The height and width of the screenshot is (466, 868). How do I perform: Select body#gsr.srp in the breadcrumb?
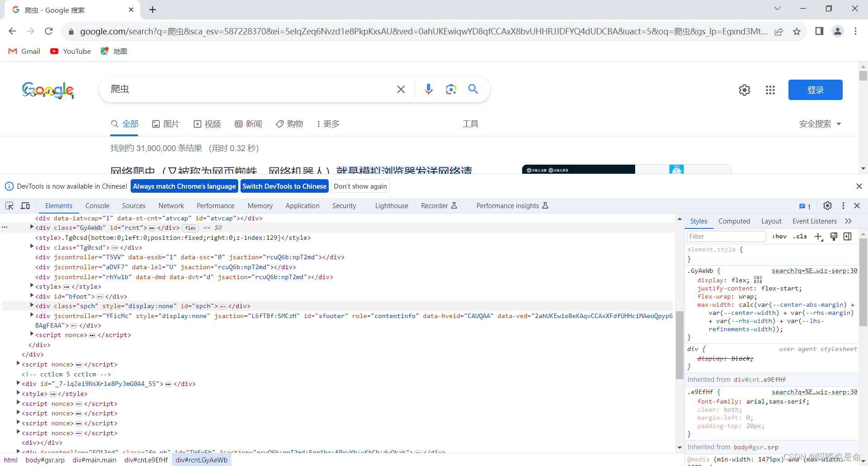coord(45,460)
